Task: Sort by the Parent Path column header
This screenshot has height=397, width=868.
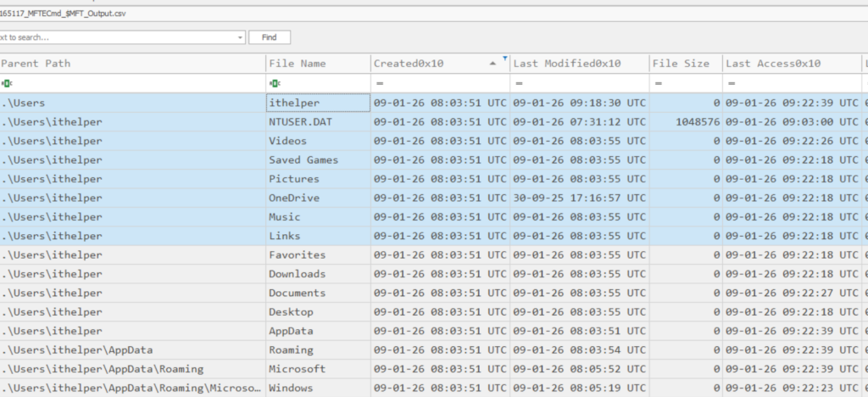Action: pos(131,64)
